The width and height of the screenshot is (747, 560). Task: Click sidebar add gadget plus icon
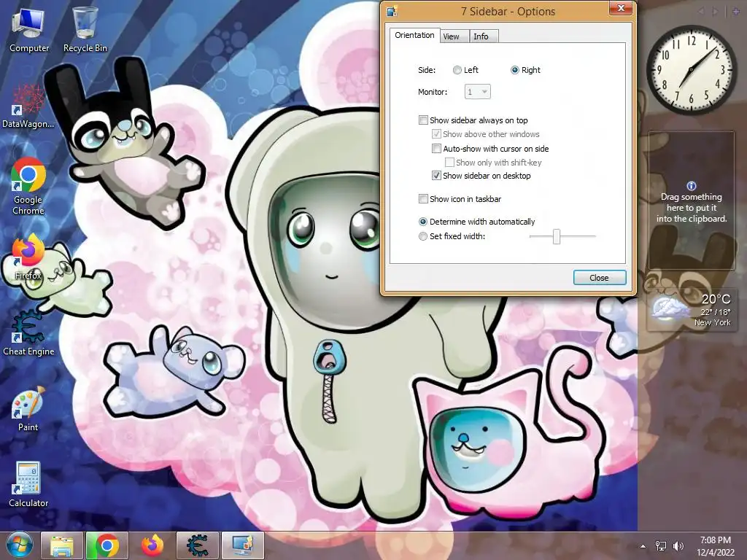coord(736,12)
